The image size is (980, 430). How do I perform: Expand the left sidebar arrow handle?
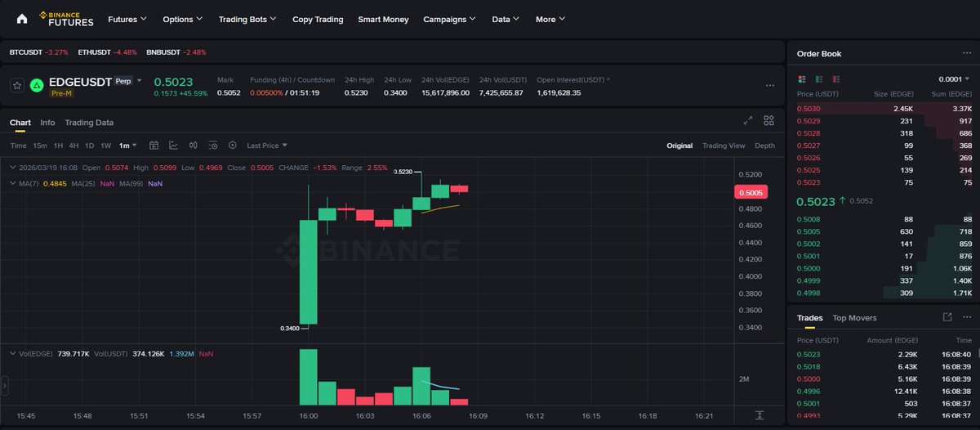[x=5, y=385]
